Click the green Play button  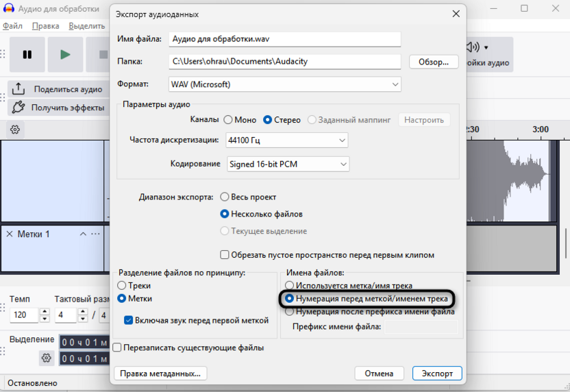[66, 55]
